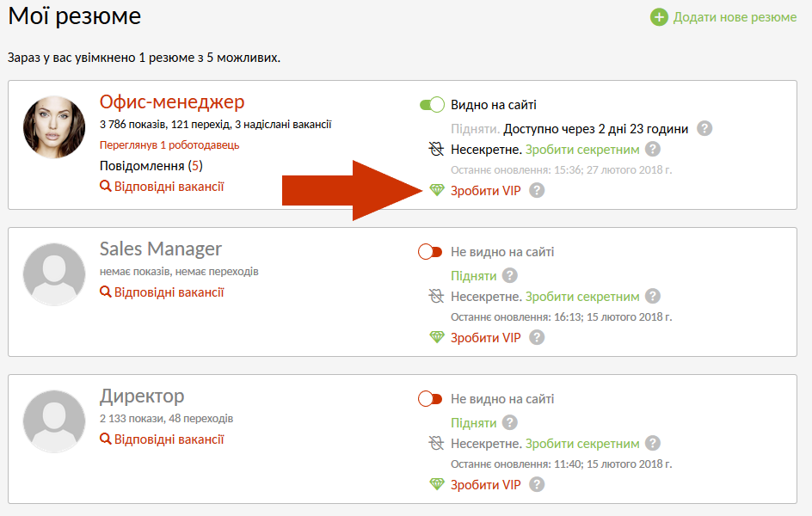Click Додати нове резюме link
The width and height of the screenshot is (812, 516).
coord(735,17)
